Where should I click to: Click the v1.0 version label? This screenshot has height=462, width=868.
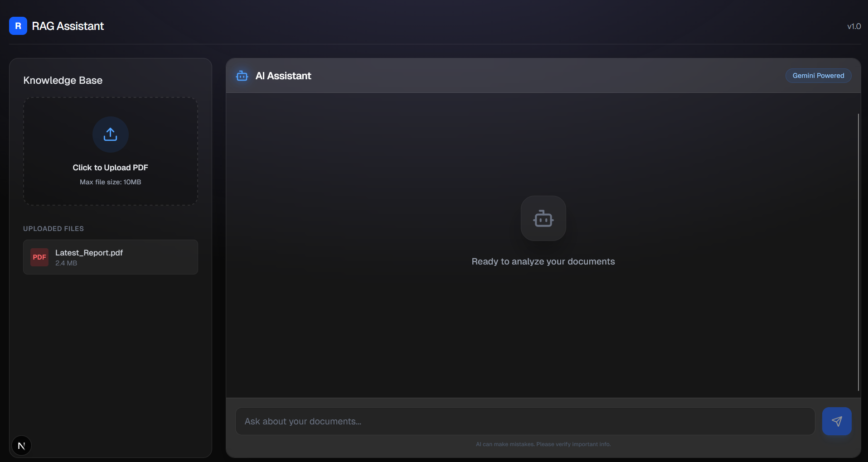tap(853, 26)
